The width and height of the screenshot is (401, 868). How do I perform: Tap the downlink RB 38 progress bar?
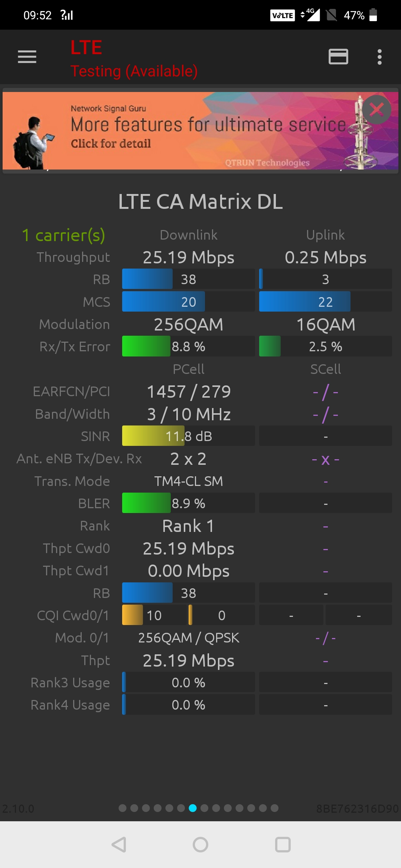click(x=188, y=279)
